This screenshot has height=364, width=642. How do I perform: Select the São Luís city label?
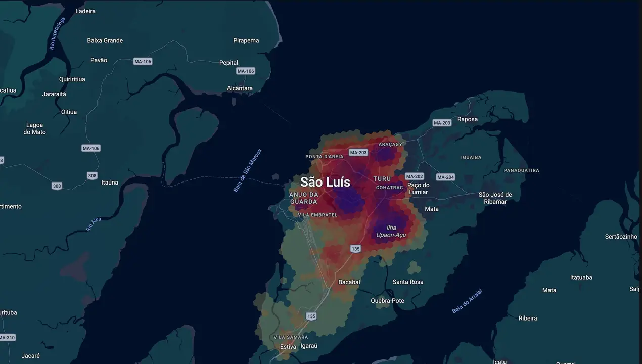(325, 181)
